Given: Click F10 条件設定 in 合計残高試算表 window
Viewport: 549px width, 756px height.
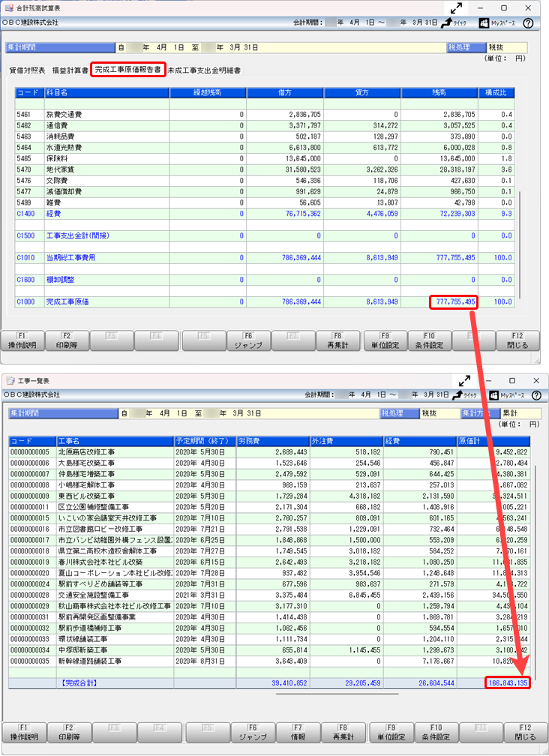Looking at the screenshot, I should [x=430, y=340].
